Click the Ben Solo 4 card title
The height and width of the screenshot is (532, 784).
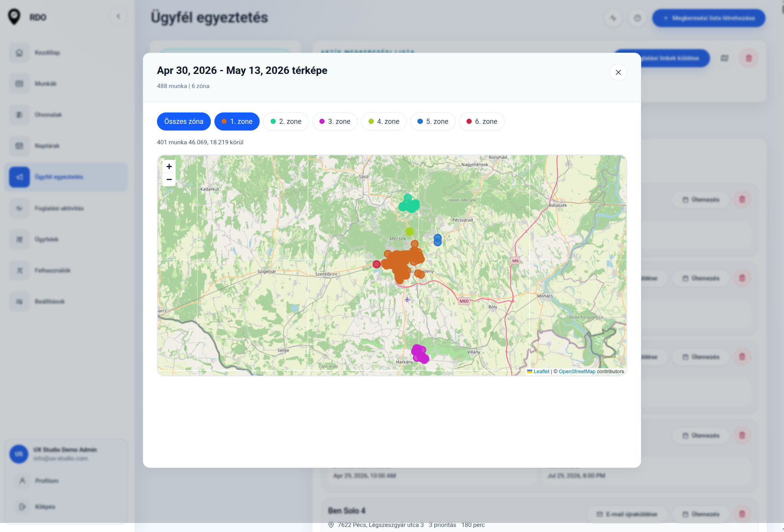click(347, 511)
